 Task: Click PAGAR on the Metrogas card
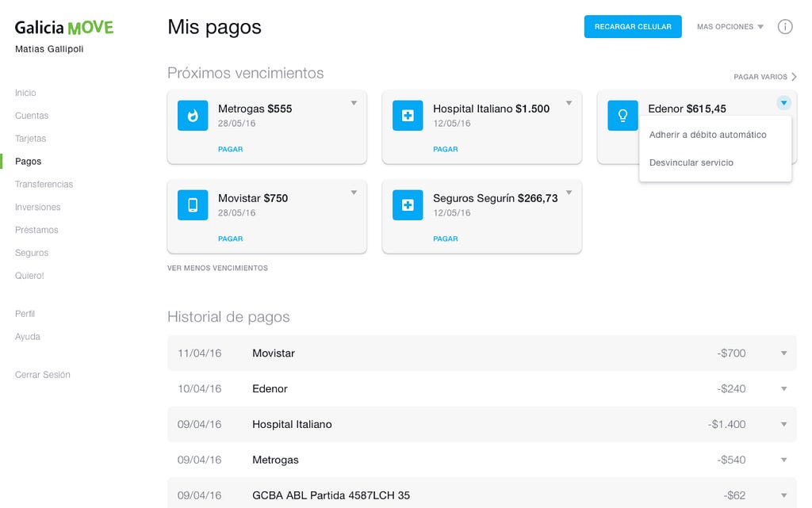(231, 149)
